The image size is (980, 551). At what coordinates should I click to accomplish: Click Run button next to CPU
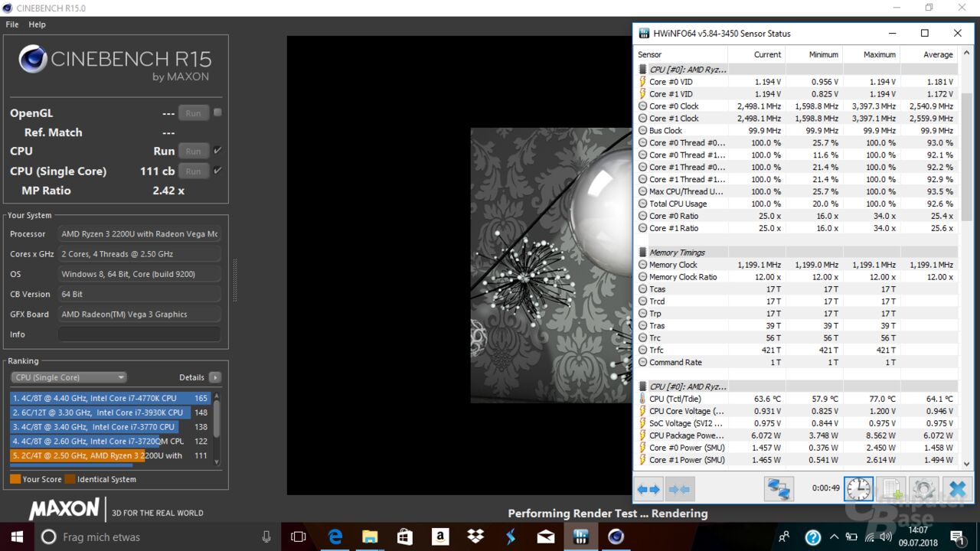[193, 152]
